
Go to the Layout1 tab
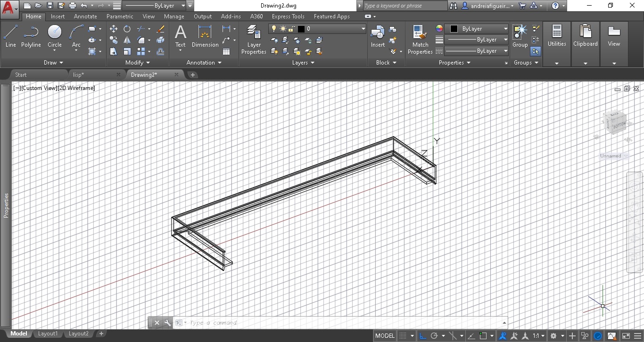[x=48, y=334]
